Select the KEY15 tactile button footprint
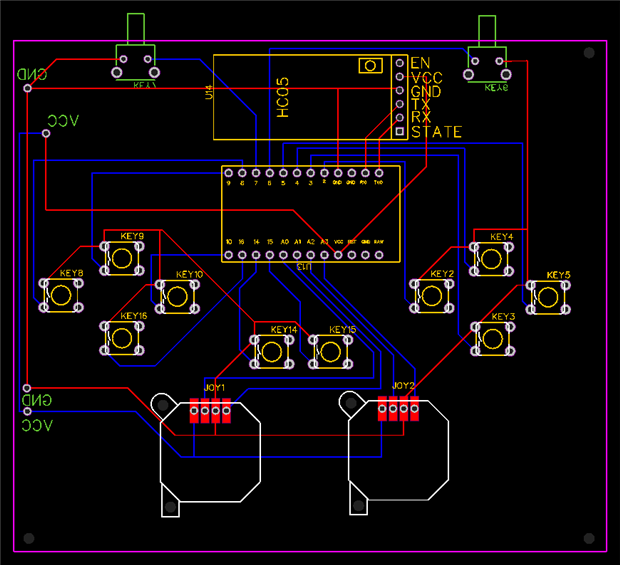The width and height of the screenshot is (620, 565). point(331,352)
